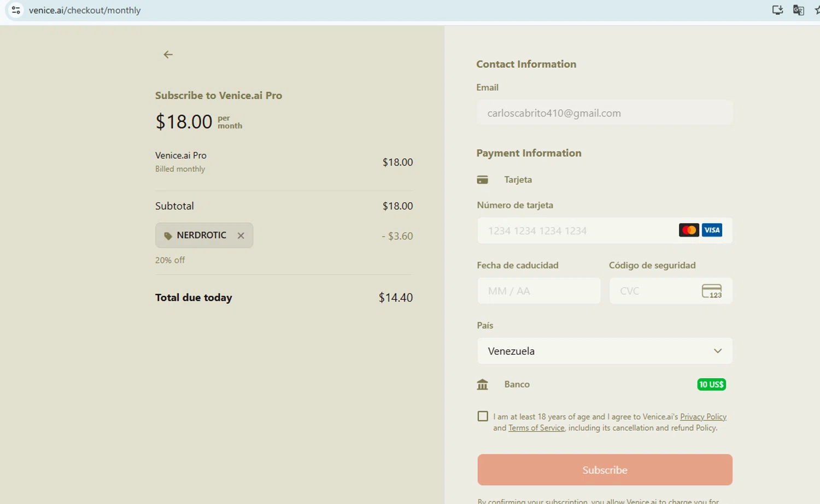Click the CVC card hint icon
The height and width of the screenshot is (504, 820).
pyautogui.click(x=712, y=291)
